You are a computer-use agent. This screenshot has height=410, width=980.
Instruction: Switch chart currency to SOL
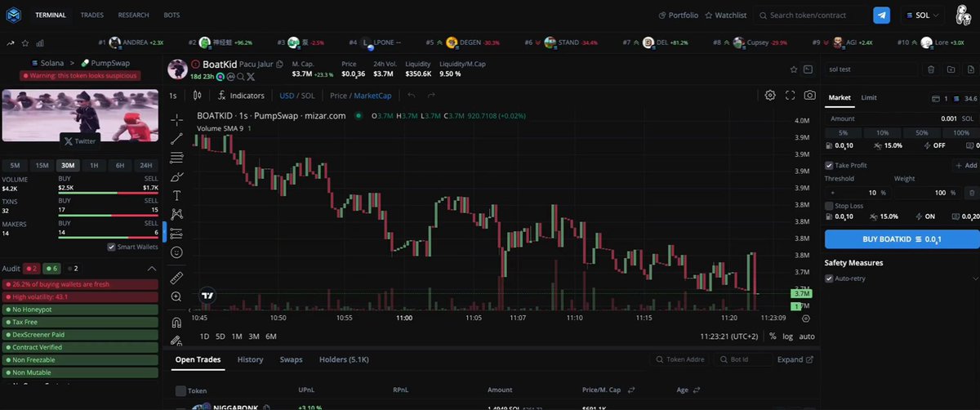pos(309,96)
